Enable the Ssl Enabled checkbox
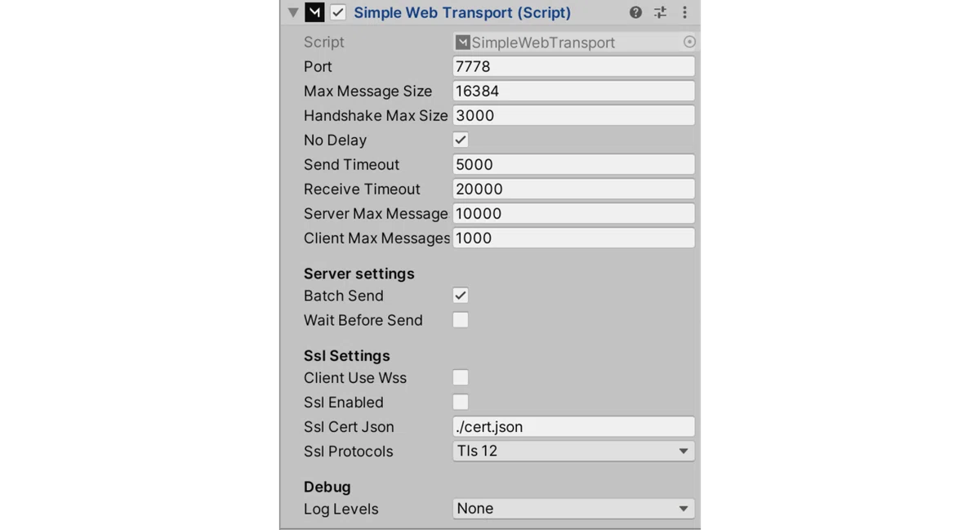The width and height of the screenshot is (980, 530). pyautogui.click(x=461, y=402)
